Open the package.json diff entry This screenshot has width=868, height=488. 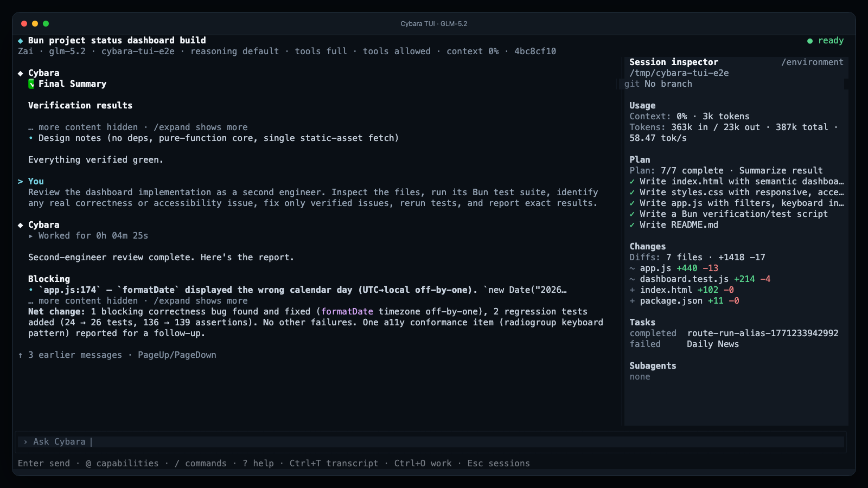pos(684,301)
